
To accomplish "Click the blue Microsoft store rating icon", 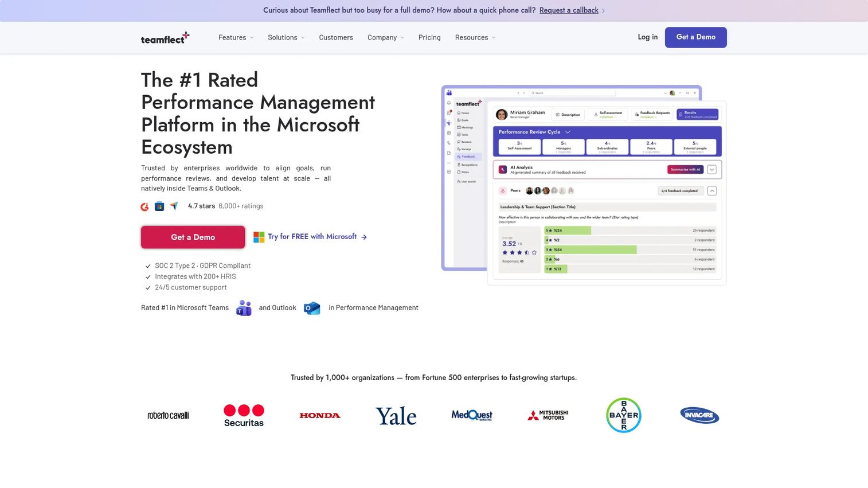I will click(159, 206).
